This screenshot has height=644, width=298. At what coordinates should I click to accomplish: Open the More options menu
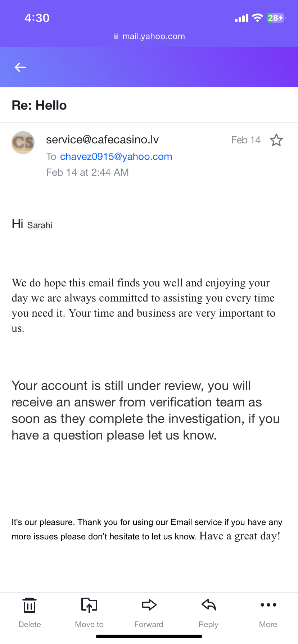pyautogui.click(x=268, y=605)
